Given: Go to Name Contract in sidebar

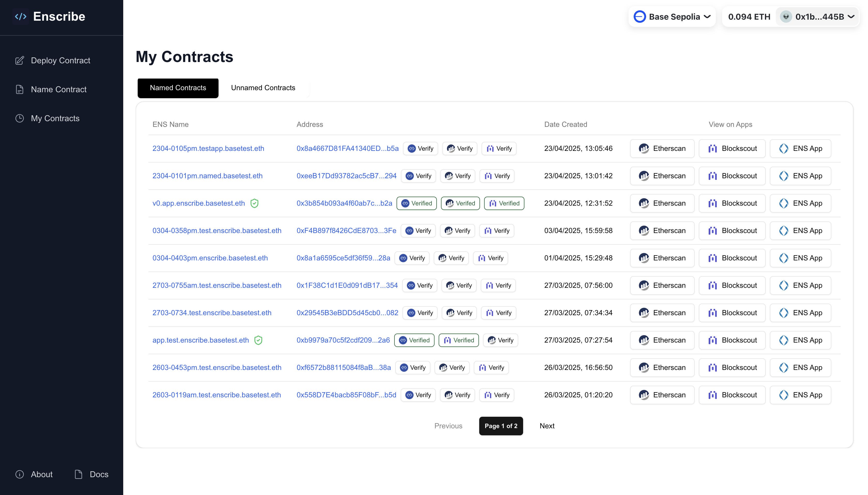Looking at the screenshot, I should coord(59,89).
